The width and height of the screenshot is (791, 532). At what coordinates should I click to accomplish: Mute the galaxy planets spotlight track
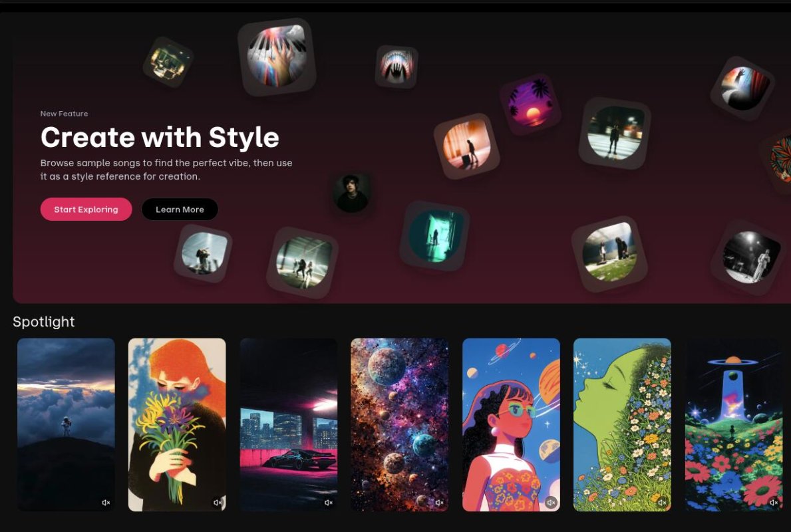pyautogui.click(x=439, y=502)
